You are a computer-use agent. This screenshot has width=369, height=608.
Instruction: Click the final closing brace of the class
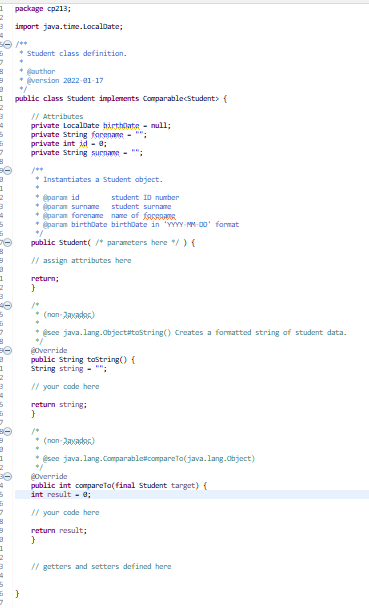(x=17, y=594)
